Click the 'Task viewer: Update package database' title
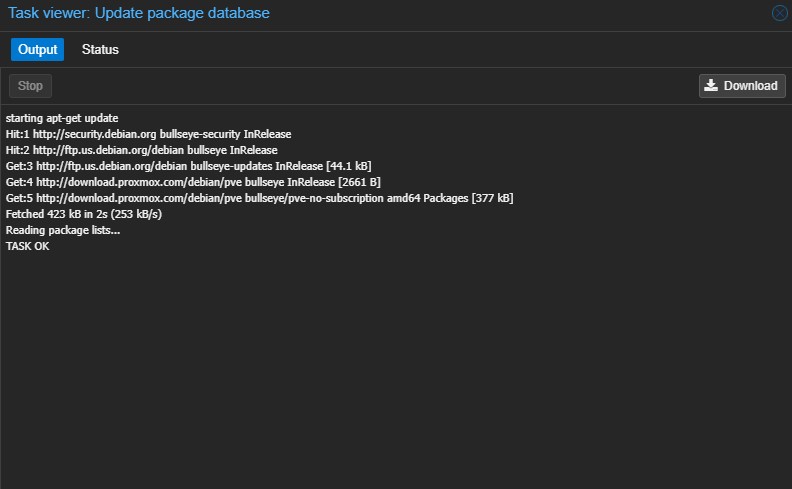Image resolution: width=792 pixels, height=489 pixels. pos(139,13)
